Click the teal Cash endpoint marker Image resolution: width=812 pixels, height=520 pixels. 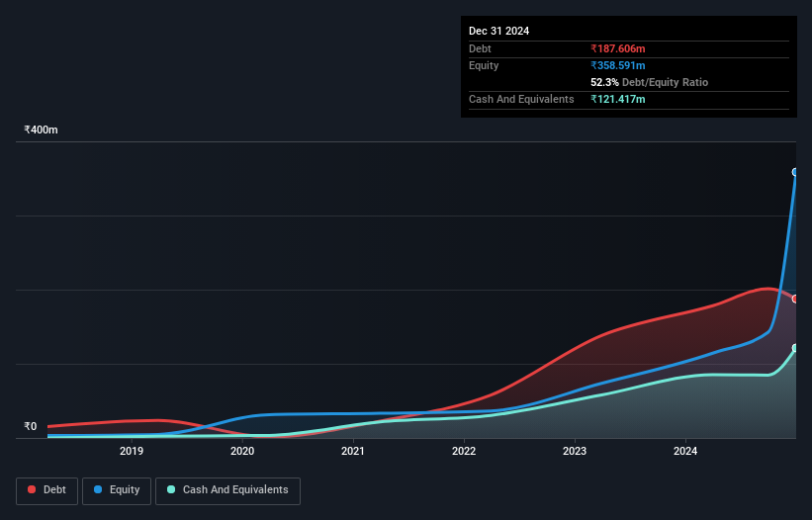pos(795,348)
